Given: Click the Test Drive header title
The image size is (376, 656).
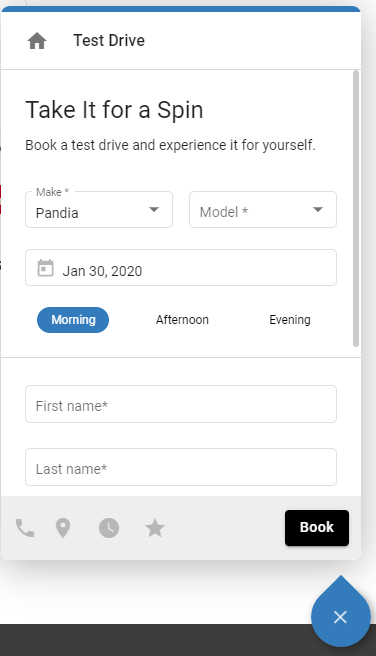Looking at the screenshot, I should pyautogui.click(x=109, y=41).
